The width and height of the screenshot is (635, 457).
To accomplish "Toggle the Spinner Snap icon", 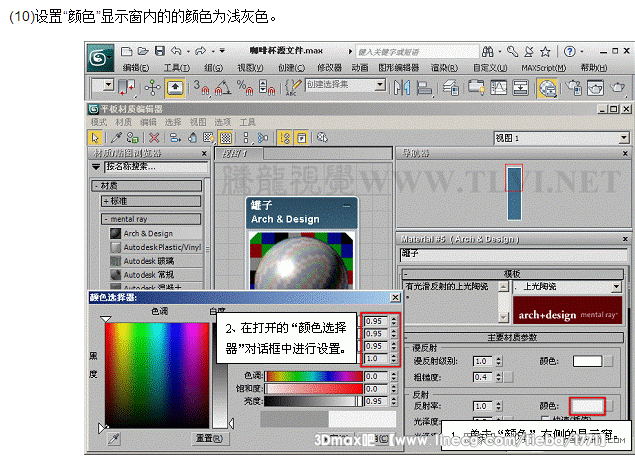I will [267, 88].
